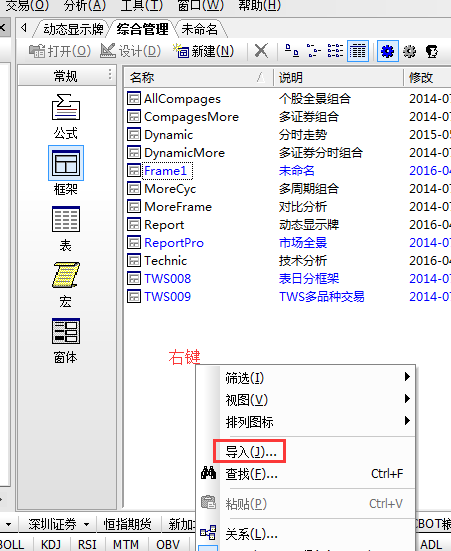The height and width of the screenshot is (551, 451).
Task: Open the 深圳证券 dropdown arrow
Action: point(86,524)
